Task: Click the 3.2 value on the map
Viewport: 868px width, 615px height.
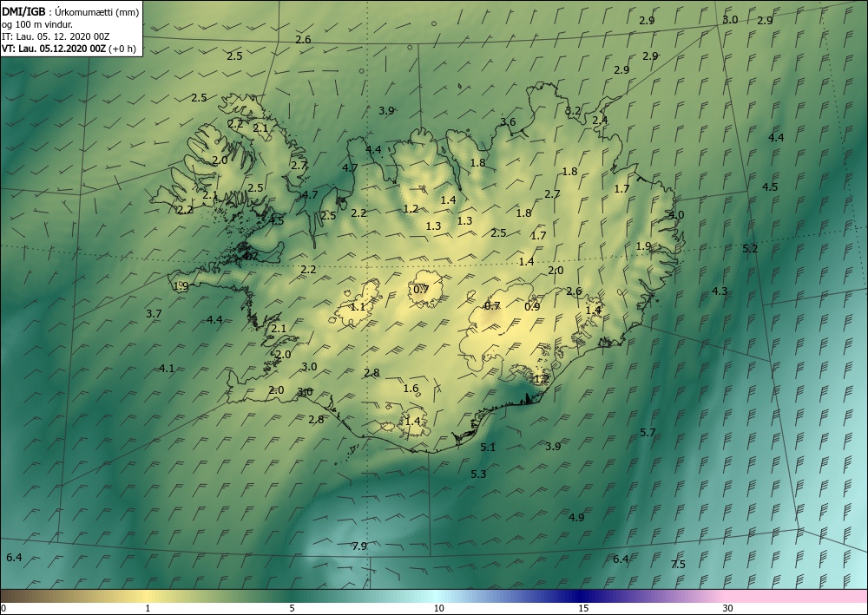Action: point(573,111)
